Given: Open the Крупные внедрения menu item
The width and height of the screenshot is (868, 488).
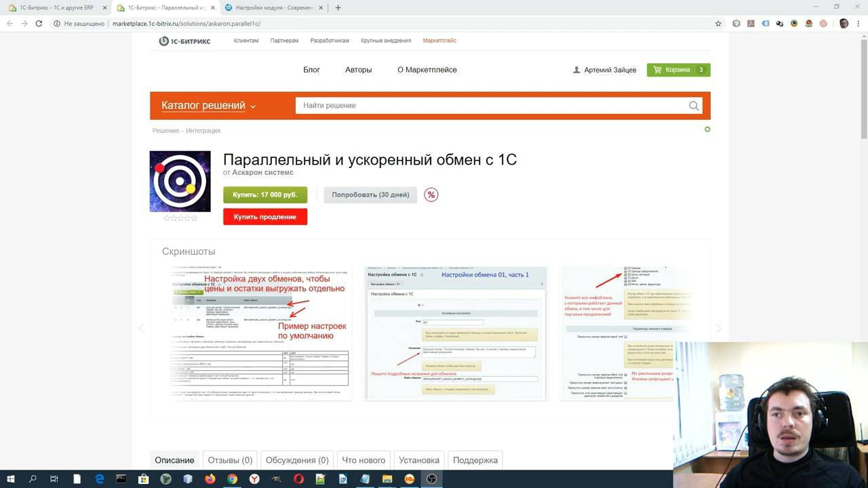Looking at the screenshot, I should point(386,41).
